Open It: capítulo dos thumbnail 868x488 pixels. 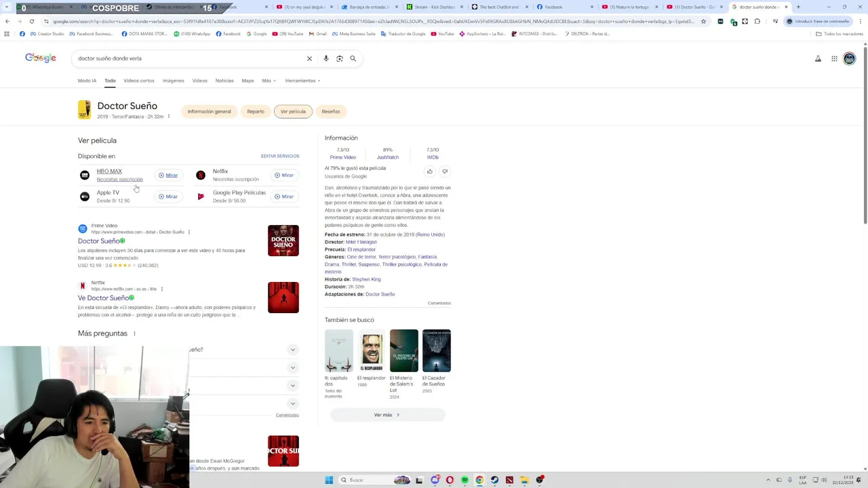pyautogui.click(x=339, y=350)
